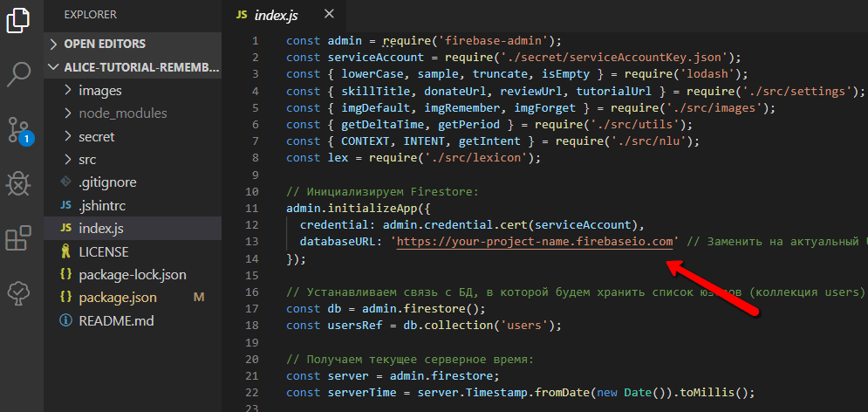Screen dimensions: 868x412
Task: Collapse the ALICE-TUTORIAL-REMEMB... project folder
Action: (132, 67)
